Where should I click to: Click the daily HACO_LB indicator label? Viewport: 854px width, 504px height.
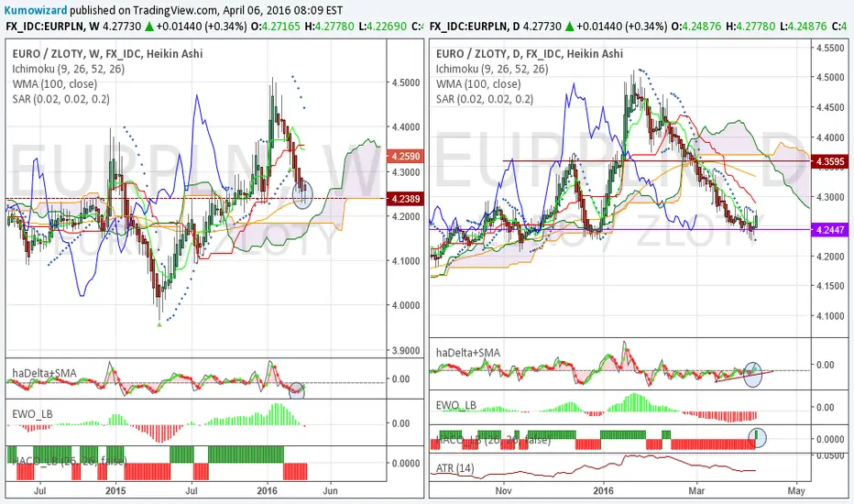(x=494, y=439)
